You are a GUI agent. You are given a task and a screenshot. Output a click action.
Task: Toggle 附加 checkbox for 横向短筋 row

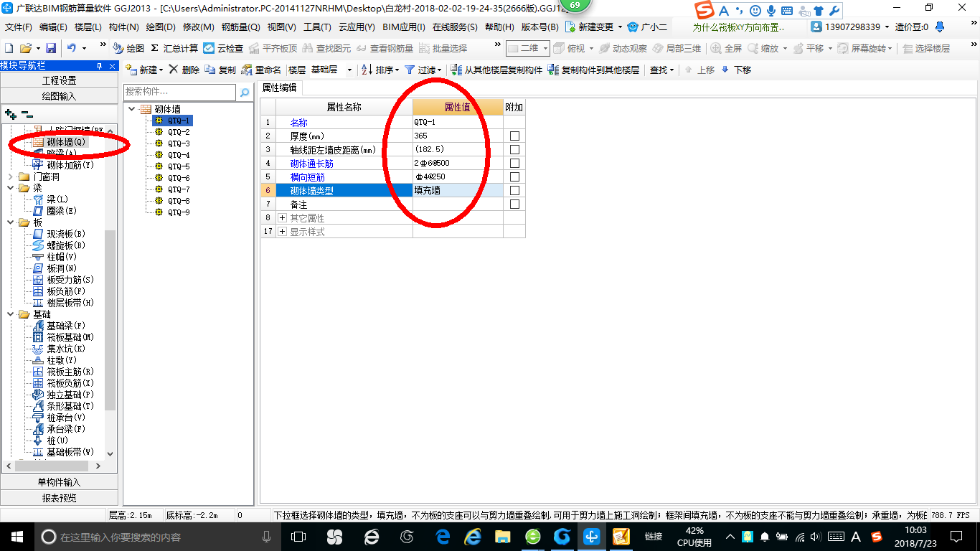[514, 176]
